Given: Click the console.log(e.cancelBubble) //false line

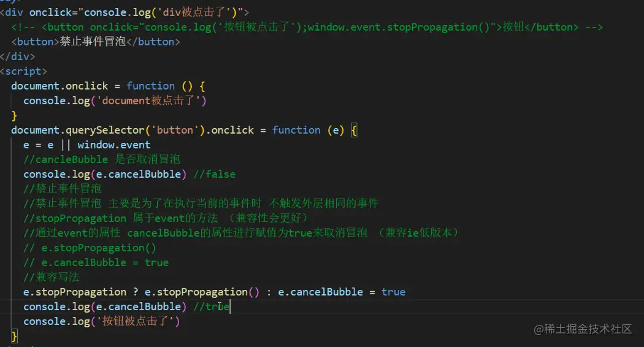Looking at the screenshot, I should pos(129,174).
